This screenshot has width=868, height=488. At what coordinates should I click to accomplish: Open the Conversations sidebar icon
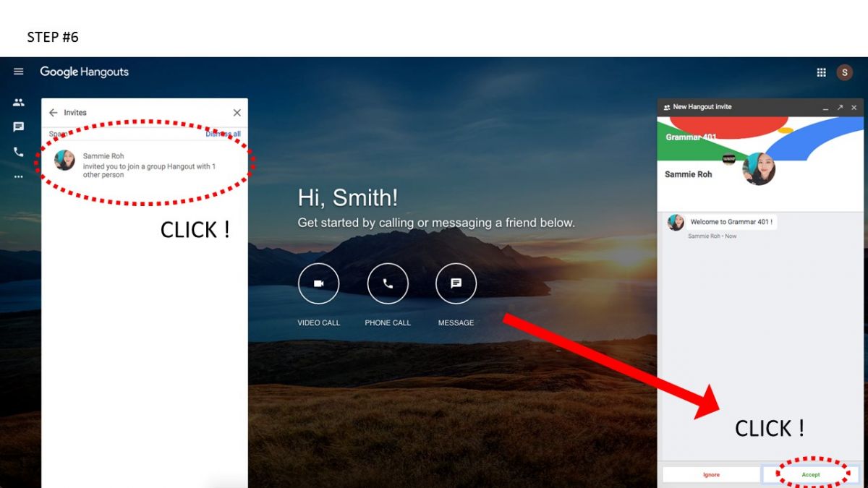[x=19, y=127]
